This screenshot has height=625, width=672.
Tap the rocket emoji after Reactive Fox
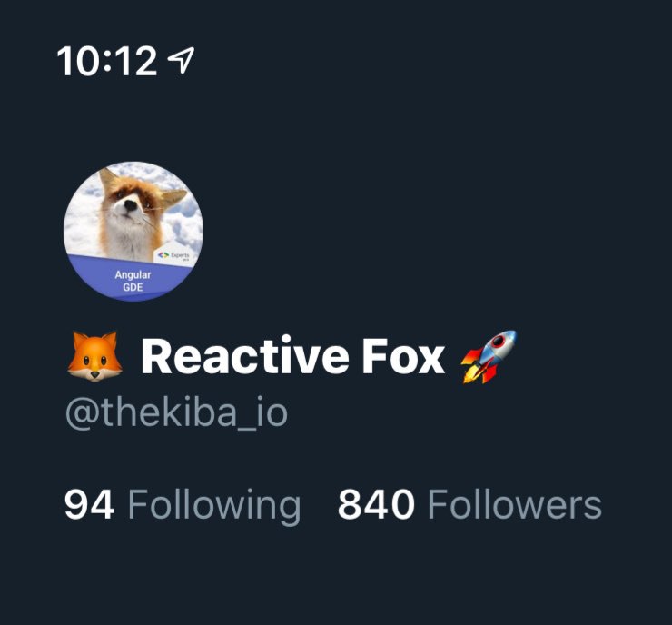click(489, 356)
